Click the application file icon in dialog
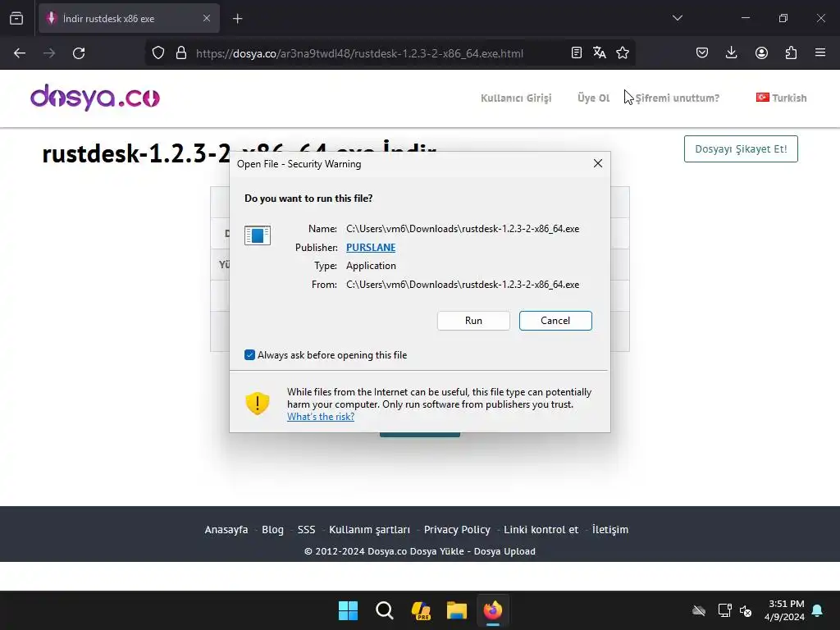Screen dimensions: 840x630 tap(257, 235)
